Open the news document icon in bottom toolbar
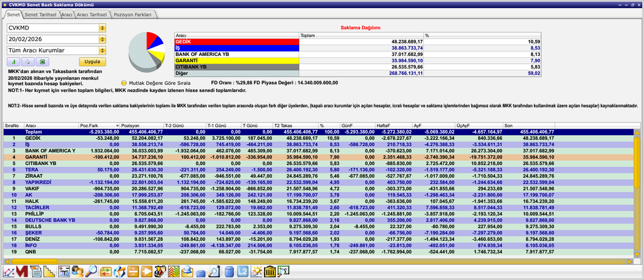Screen dimensions: 644x280 36,272
